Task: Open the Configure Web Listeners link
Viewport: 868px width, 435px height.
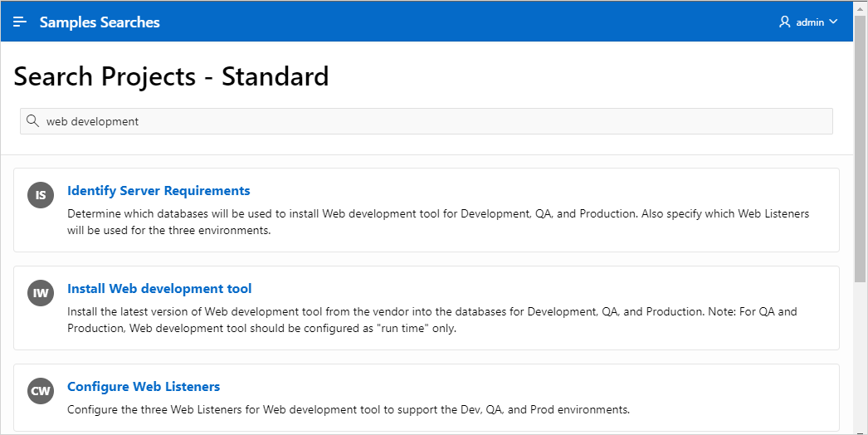Action: (144, 387)
